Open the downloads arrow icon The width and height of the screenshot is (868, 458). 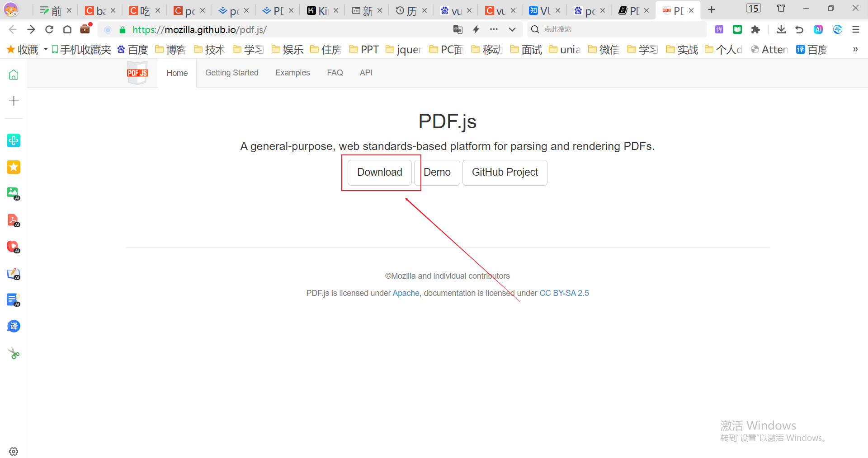click(781, 29)
